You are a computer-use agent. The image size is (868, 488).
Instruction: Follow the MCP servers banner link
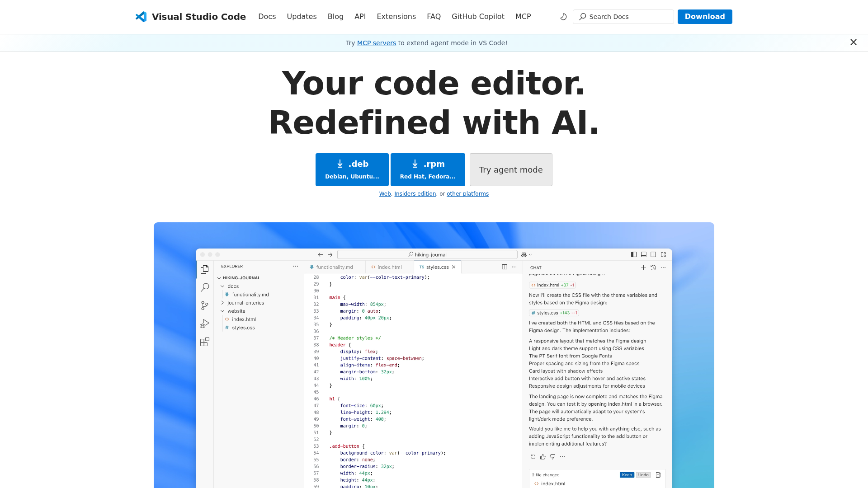point(377,43)
